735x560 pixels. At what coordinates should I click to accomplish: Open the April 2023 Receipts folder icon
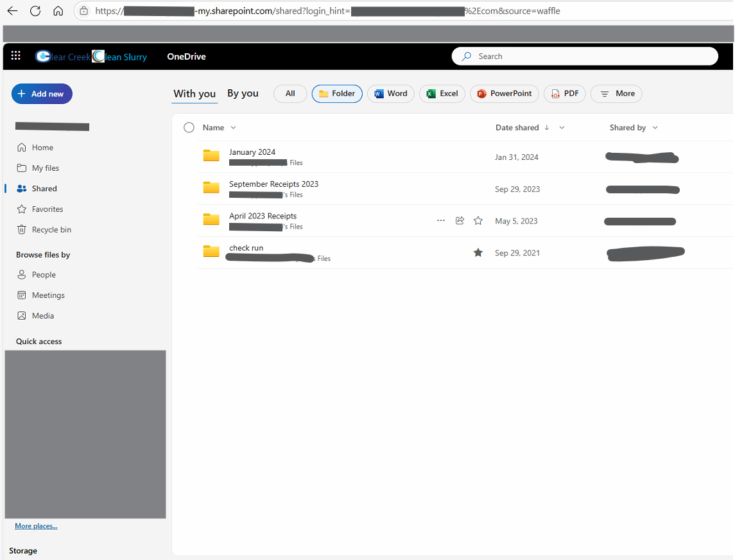[x=211, y=219]
